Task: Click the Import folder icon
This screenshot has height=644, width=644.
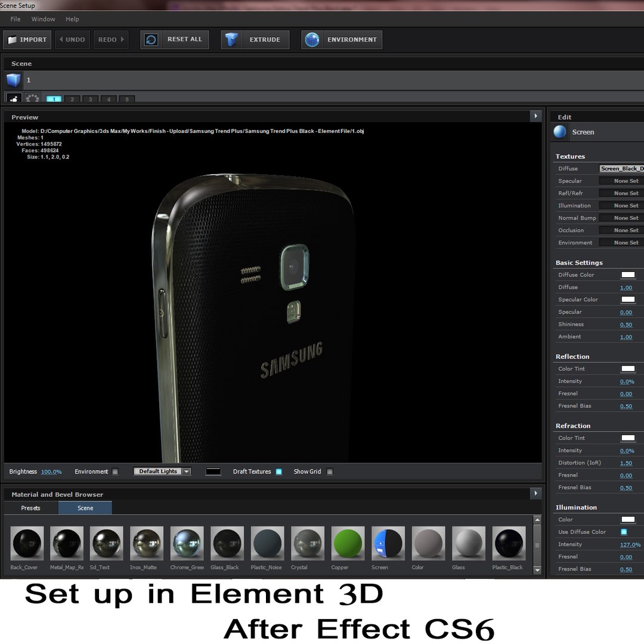Action: (x=13, y=40)
